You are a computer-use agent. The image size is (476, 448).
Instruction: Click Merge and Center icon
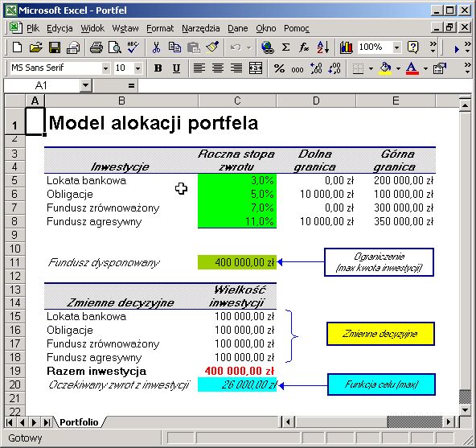click(256, 68)
